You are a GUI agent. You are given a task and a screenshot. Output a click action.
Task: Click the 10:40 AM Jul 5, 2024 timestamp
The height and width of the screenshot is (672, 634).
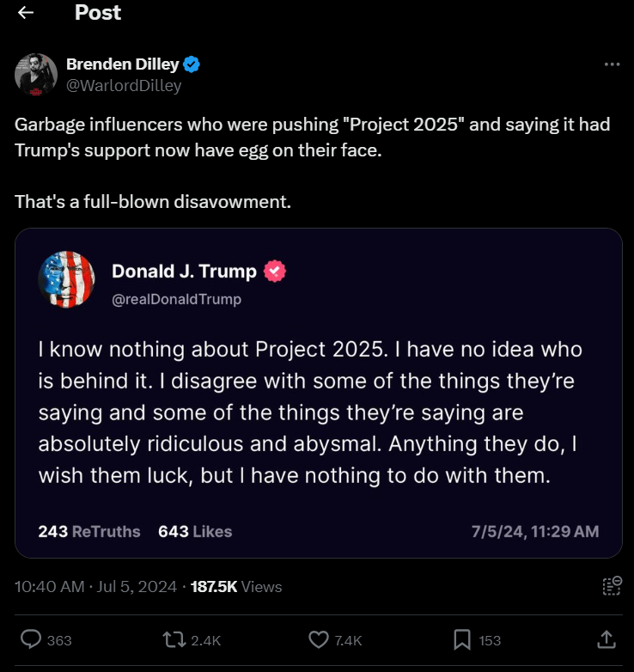(x=95, y=587)
